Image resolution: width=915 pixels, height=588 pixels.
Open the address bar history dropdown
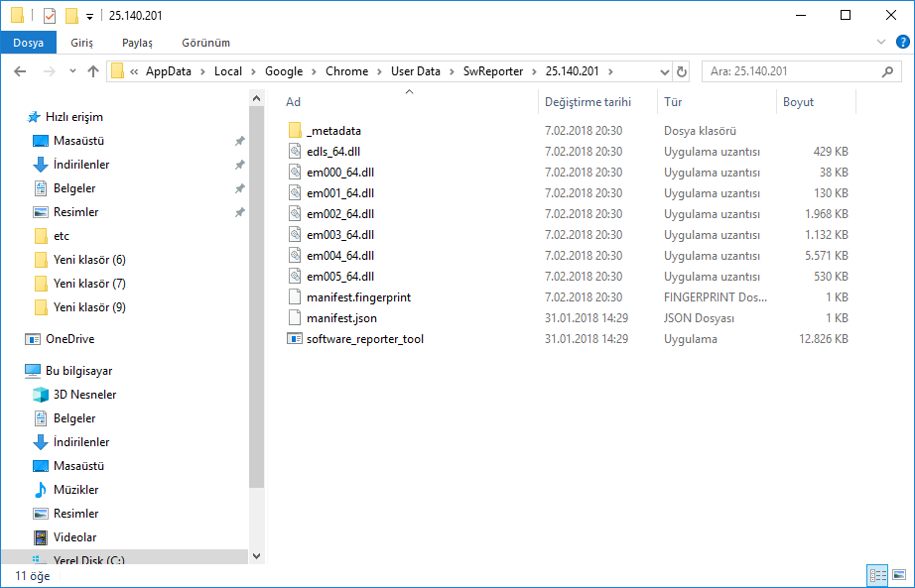[x=663, y=71]
